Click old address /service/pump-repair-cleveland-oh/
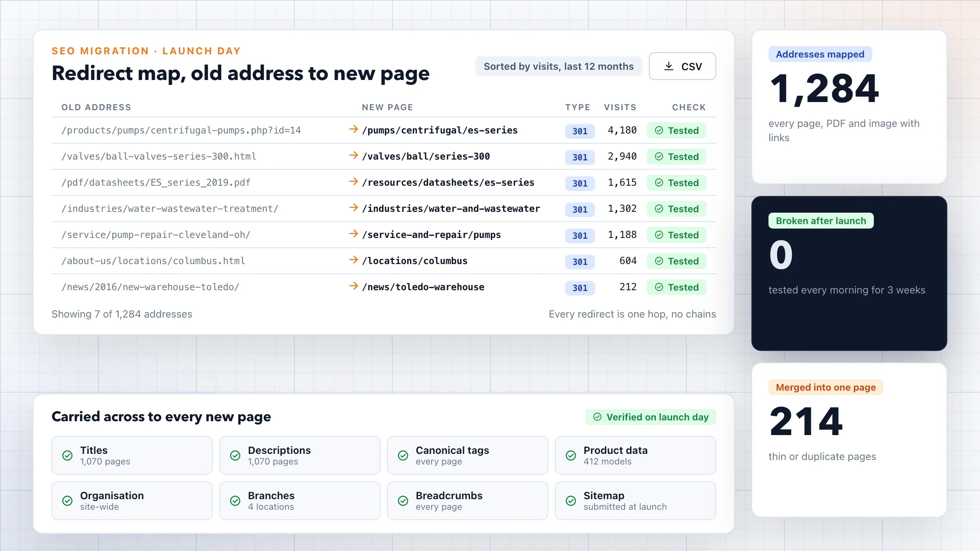The image size is (980, 551). (x=156, y=235)
